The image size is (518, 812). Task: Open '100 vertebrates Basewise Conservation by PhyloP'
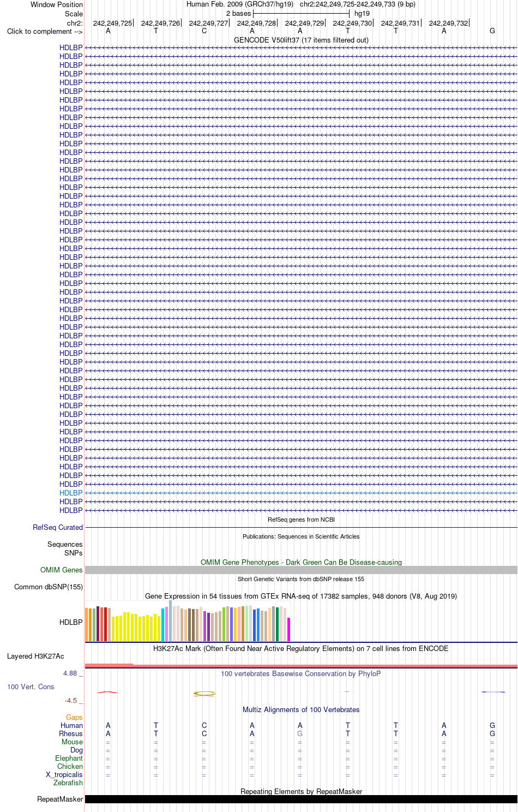tap(301, 673)
